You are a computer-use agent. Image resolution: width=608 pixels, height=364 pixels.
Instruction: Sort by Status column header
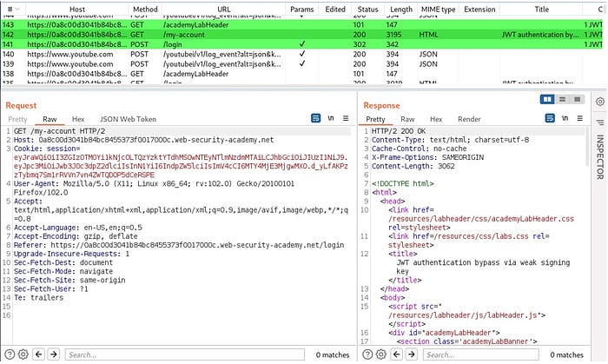367,10
